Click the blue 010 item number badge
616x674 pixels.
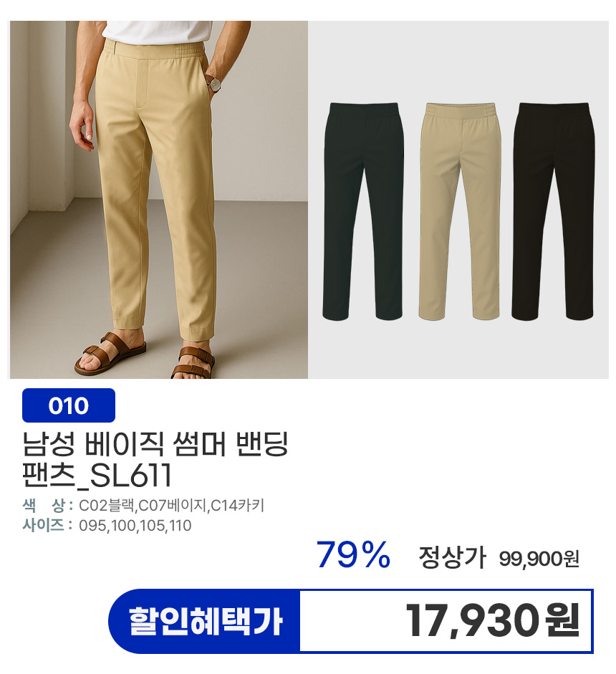tap(69, 405)
